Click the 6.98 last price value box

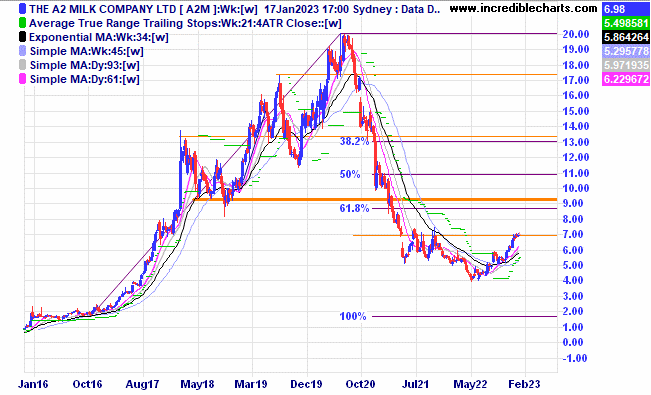coord(626,9)
